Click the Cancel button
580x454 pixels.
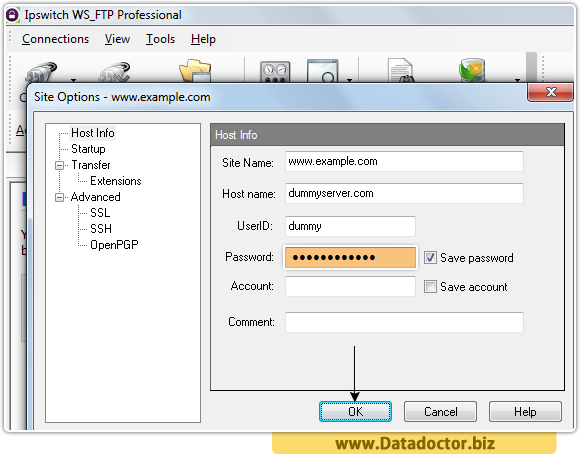440,411
